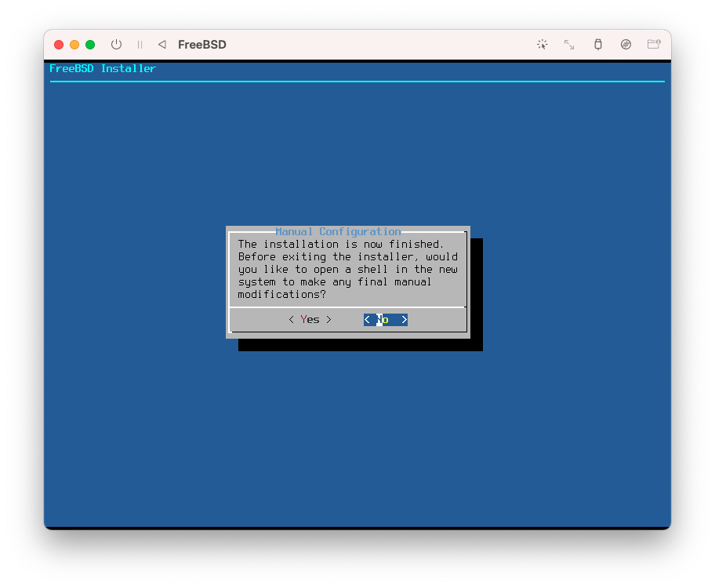Click the 'Manual Configuration' dialog title

tap(338, 231)
